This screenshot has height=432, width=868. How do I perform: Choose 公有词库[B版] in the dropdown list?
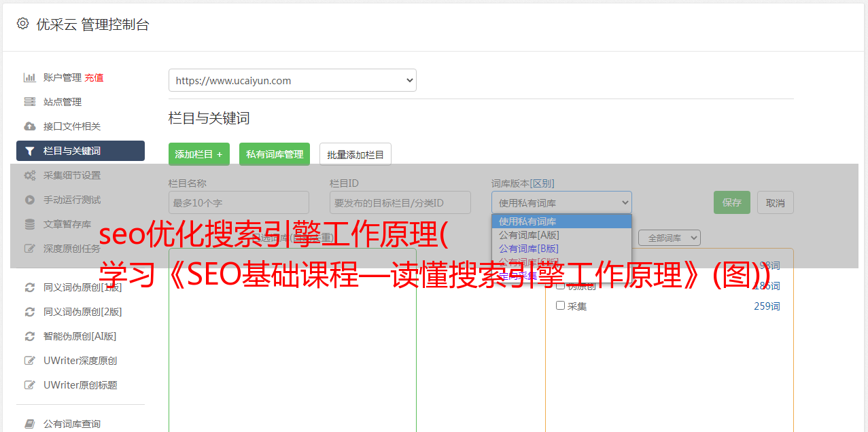tap(561, 249)
